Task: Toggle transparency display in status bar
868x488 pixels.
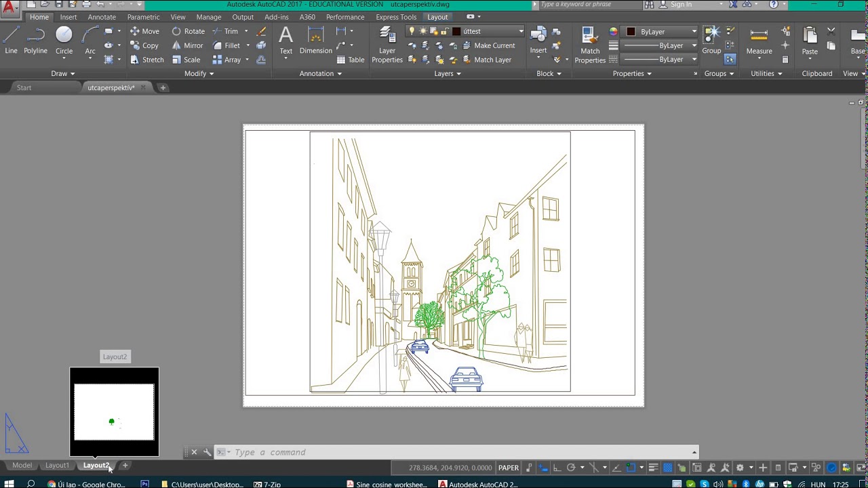Action: coord(668,468)
